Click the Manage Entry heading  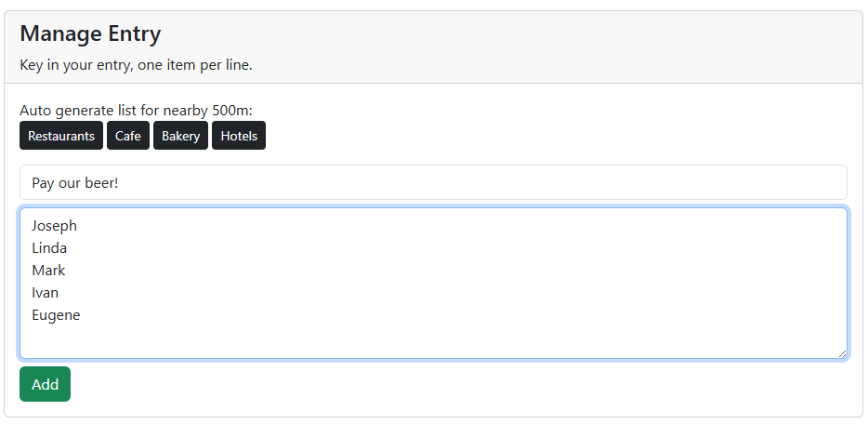click(90, 34)
